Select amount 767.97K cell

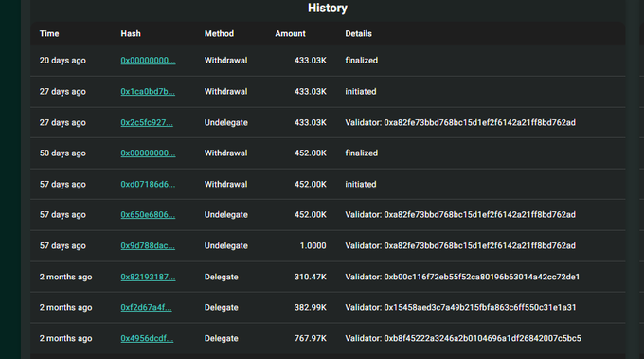pos(310,339)
